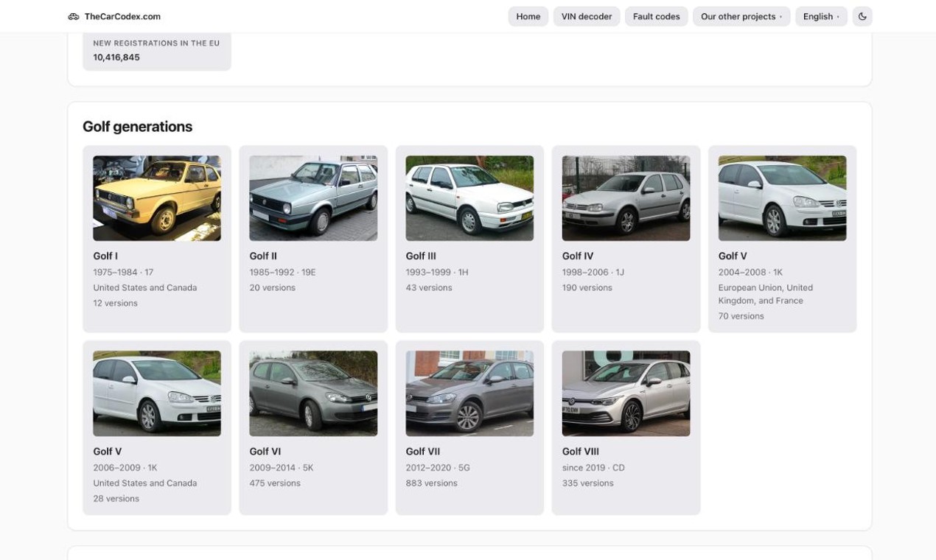Click the 2006–2009 · 1K text

pyautogui.click(x=125, y=467)
